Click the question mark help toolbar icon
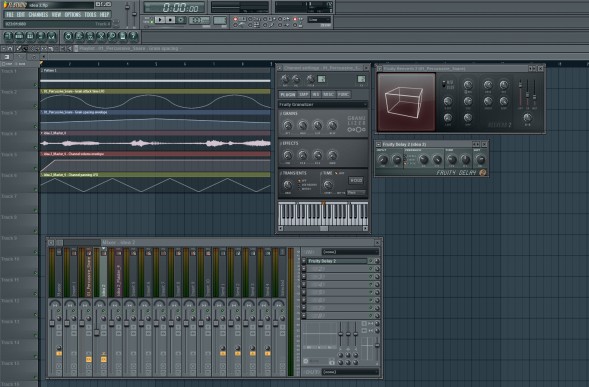This screenshot has height=387, width=589. (x=133, y=36)
